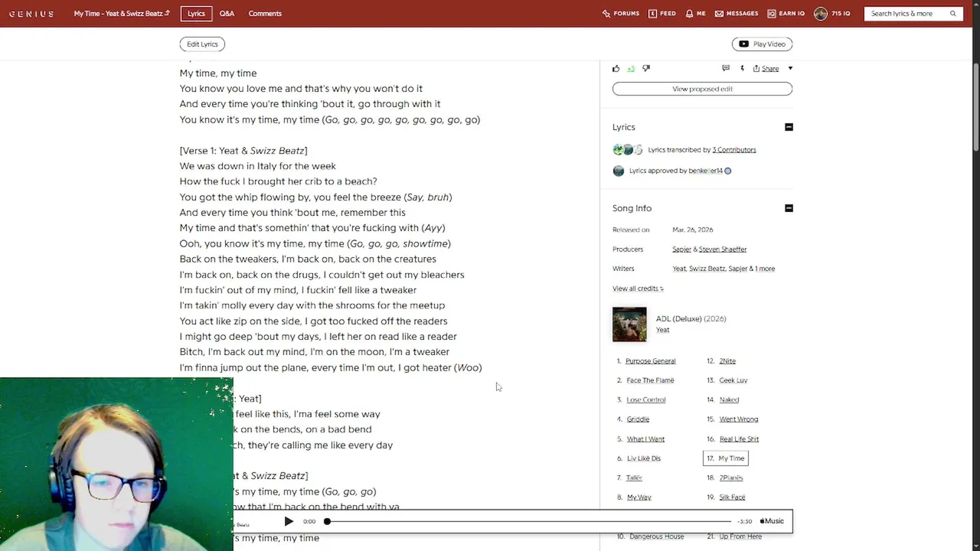Open track 2 Face The Flame
Image resolution: width=980 pixels, height=551 pixels.
pyautogui.click(x=650, y=380)
